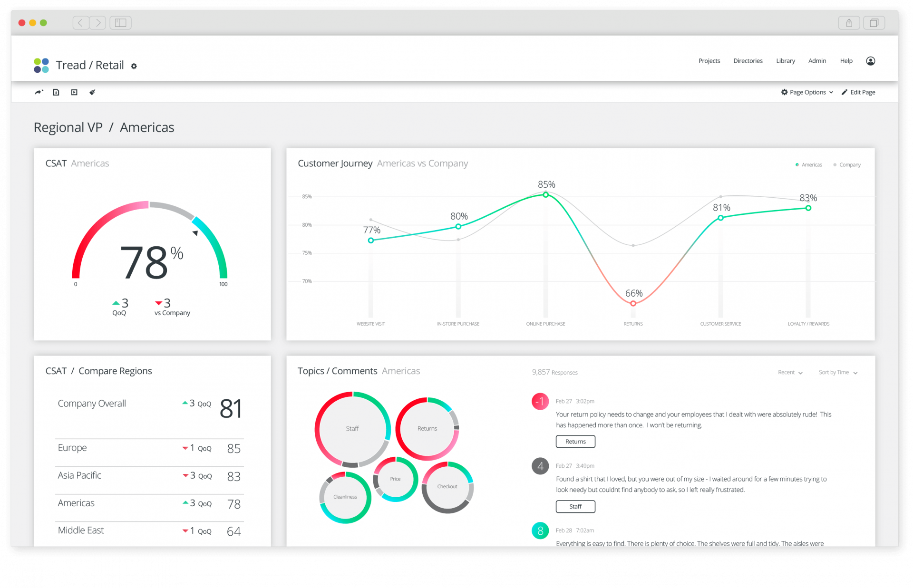Select the Admin menu item

click(816, 61)
